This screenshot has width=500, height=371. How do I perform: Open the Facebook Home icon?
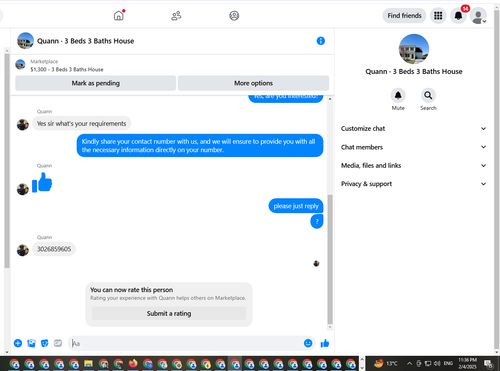click(x=119, y=16)
